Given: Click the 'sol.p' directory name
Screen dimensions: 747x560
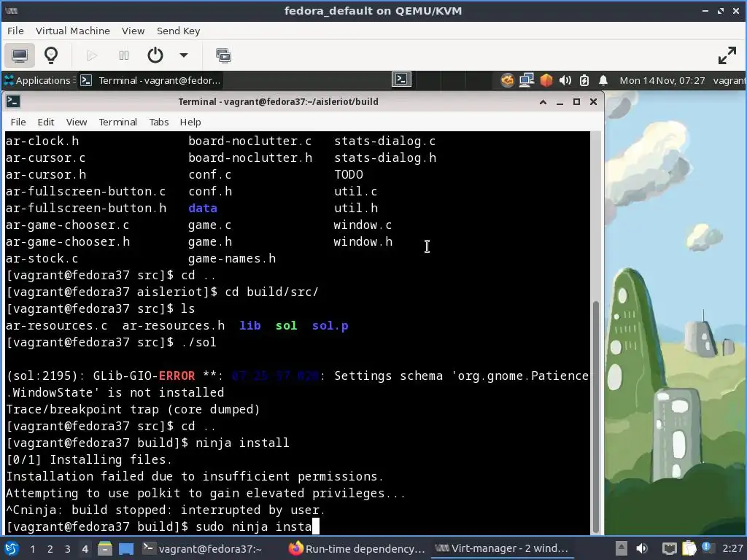Looking at the screenshot, I should [330, 326].
